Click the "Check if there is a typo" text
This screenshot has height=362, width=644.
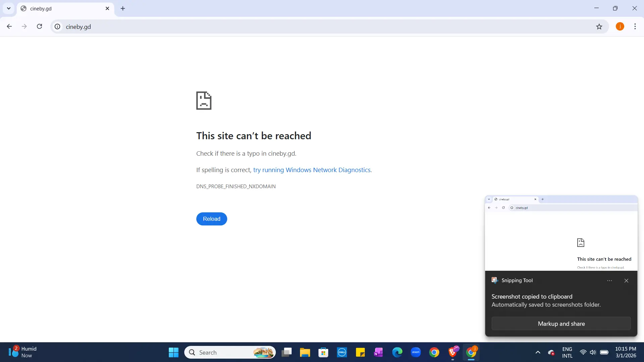(246, 153)
